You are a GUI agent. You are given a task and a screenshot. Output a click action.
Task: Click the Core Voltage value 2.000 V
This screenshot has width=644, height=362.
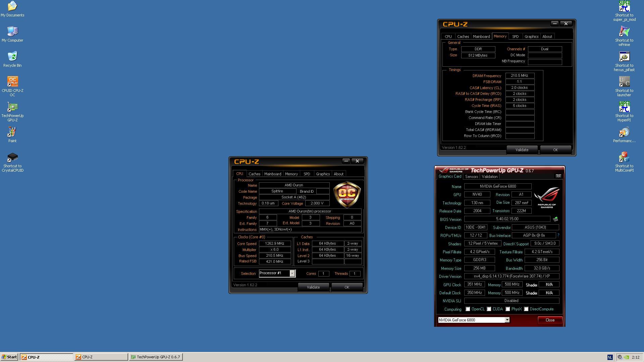click(317, 203)
